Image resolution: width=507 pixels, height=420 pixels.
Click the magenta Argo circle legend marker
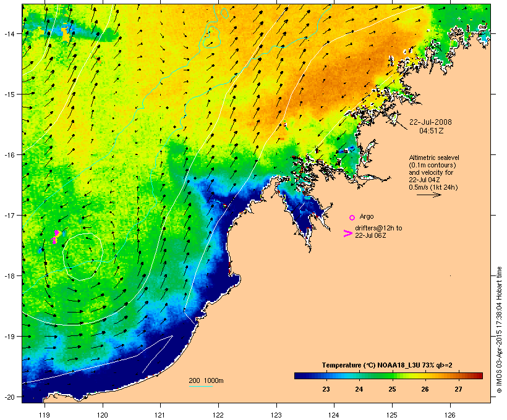(352, 217)
